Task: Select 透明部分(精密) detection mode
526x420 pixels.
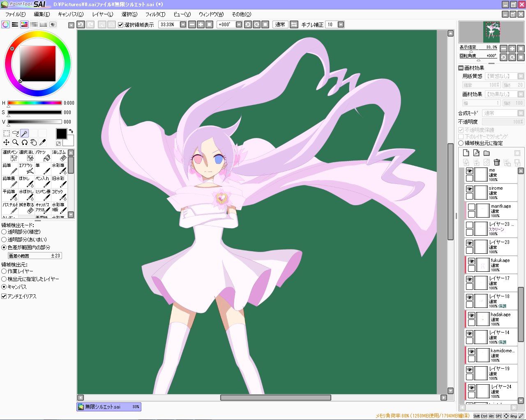Action: (x=4, y=232)
